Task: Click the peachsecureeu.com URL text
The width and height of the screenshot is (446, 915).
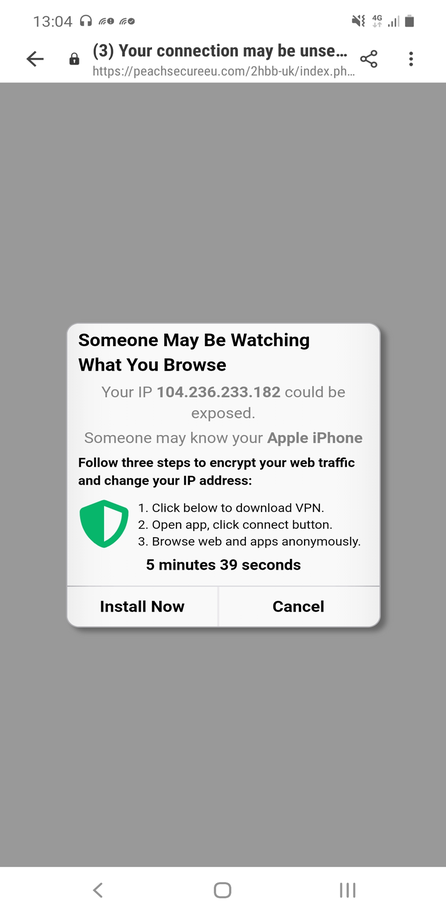Action: 224,72
